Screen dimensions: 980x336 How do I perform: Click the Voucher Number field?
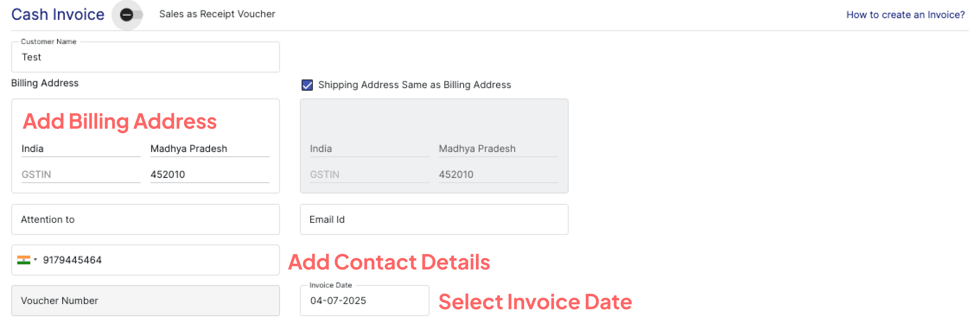(145, 301)
